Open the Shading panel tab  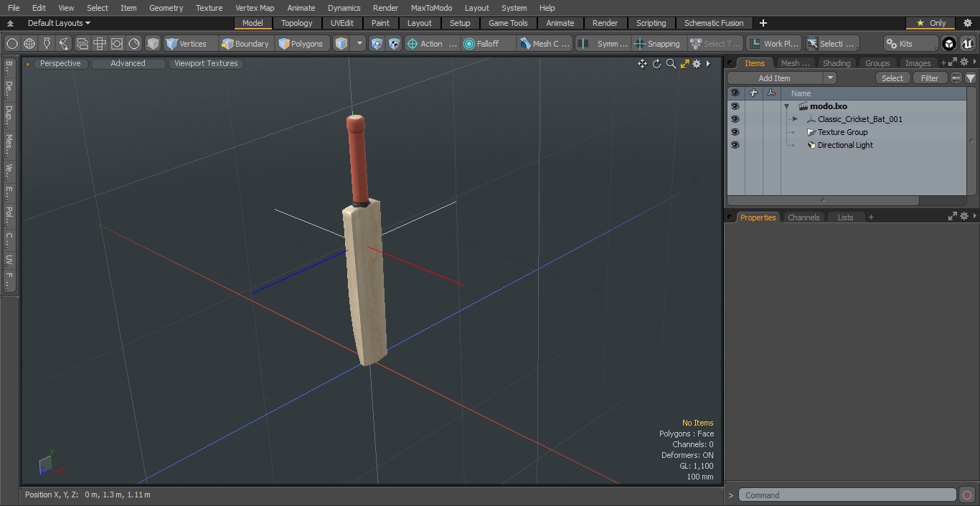tap(836, 63)
